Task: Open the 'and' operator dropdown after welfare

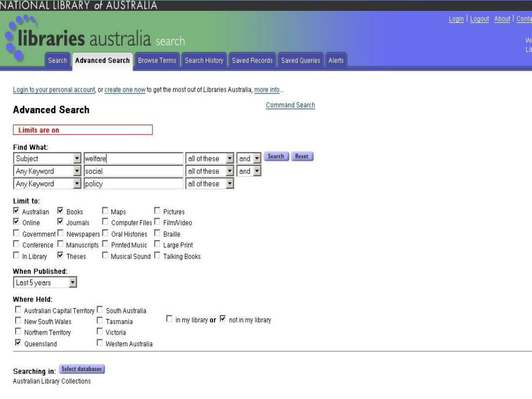Action: pos(249,158)
